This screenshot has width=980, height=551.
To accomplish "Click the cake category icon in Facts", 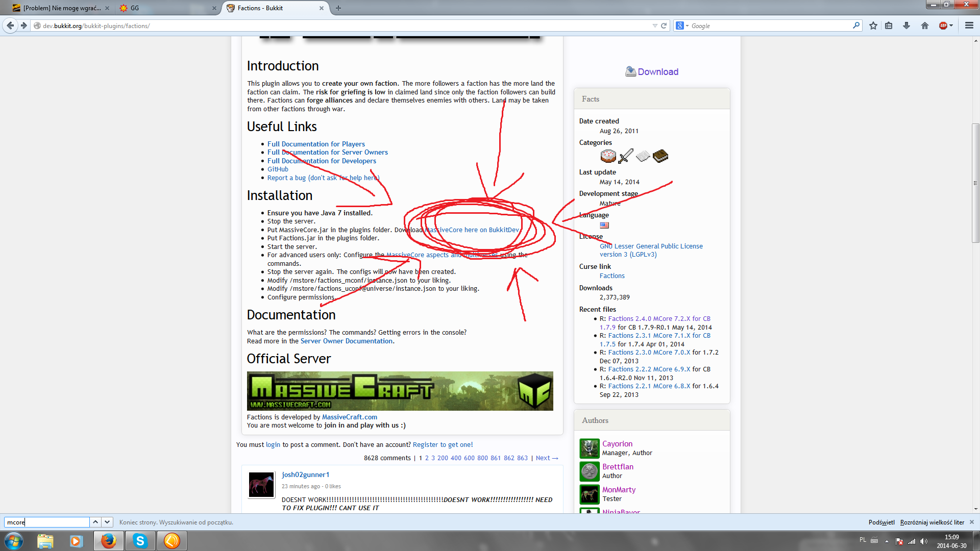I will pos(608,156).
